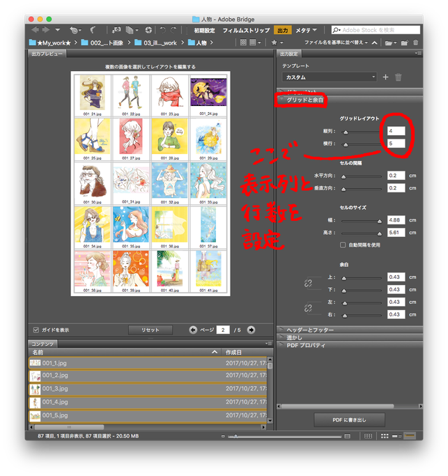
Task: Open the thumbnail generation options dropdown
Action: (255, 43)
